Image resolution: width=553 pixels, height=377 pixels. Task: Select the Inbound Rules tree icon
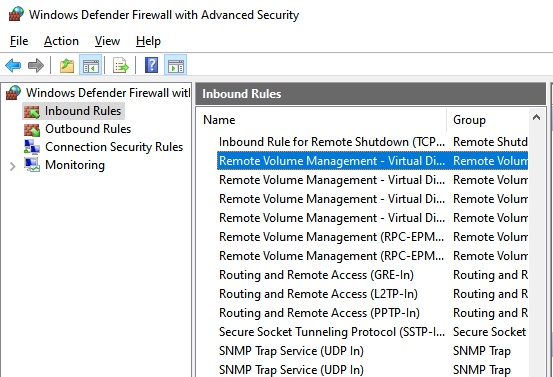32,111
